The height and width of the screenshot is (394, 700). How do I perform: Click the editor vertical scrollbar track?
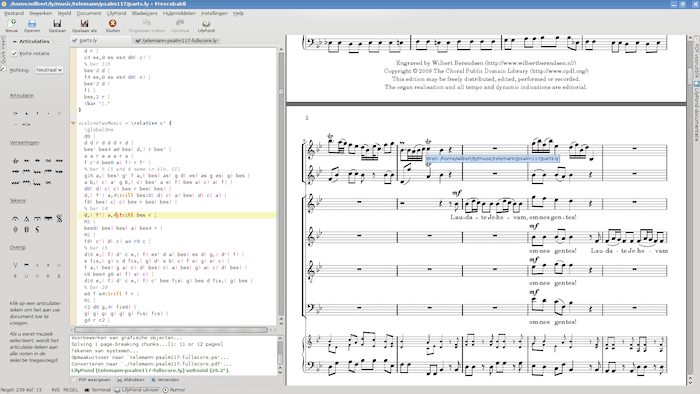click(281, 184)
